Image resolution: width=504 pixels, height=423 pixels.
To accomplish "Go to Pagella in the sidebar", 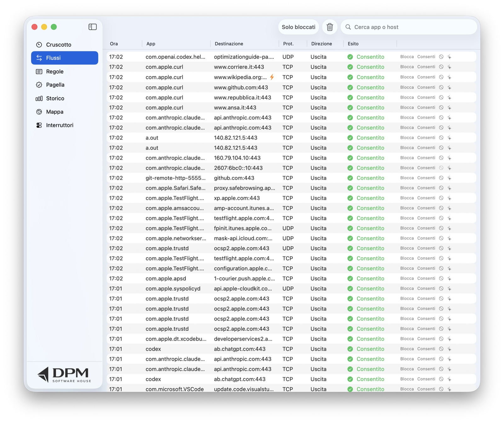I will pyautogui.click(x=65, y=85).
